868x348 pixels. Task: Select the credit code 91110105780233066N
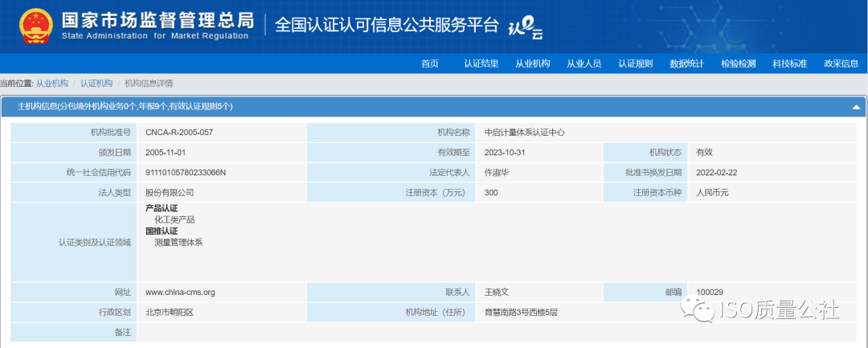pyautogui.click(x=186, y=173)
